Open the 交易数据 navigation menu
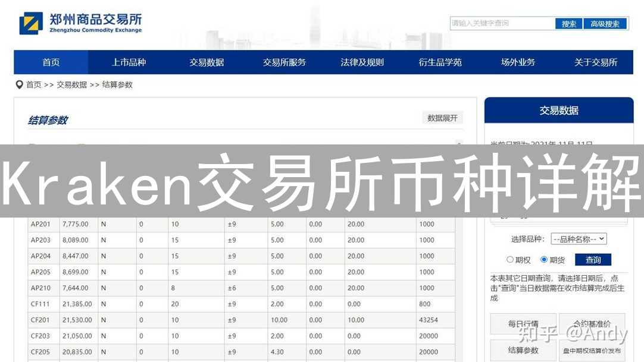This screenshot has width=644, height=362. 207,62
